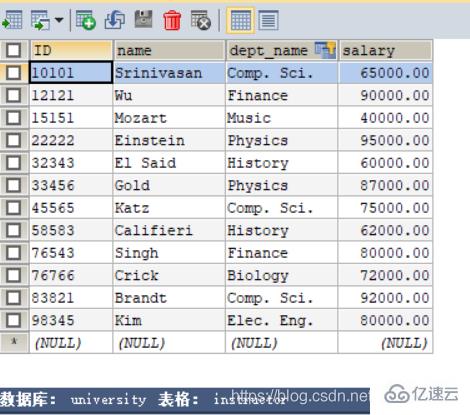Check the row checkbox for Srinivasan
The image size is (470, 415).
click(x=13, y=73)
